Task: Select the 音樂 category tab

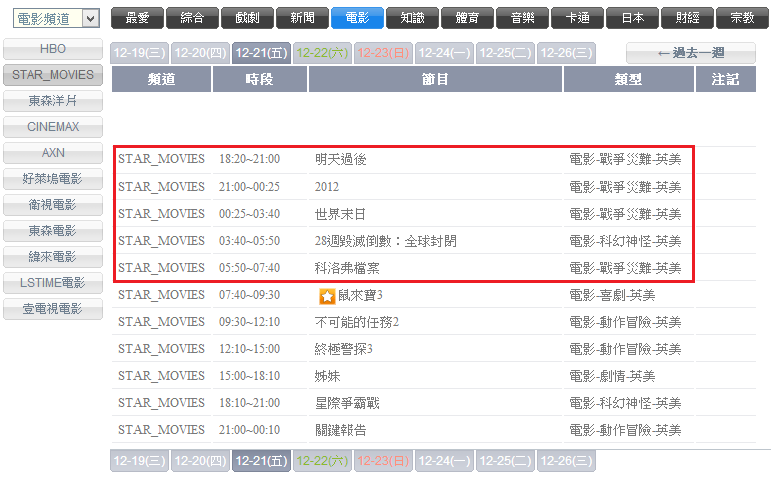Action: 523,18
